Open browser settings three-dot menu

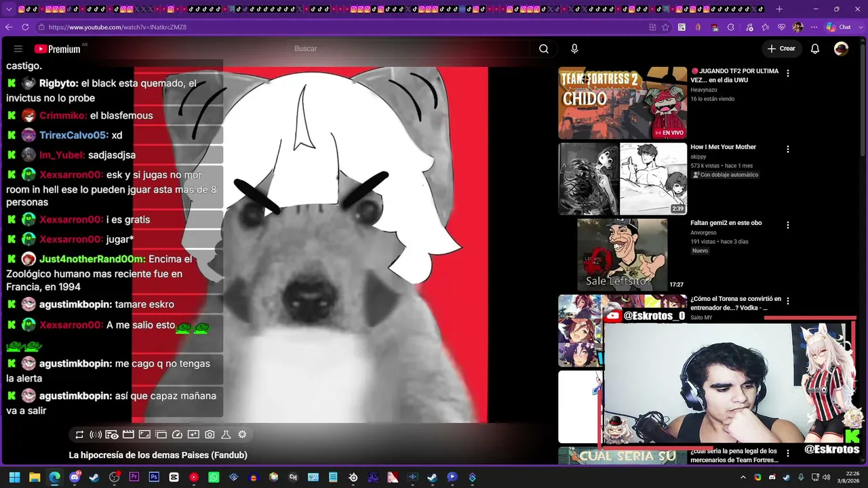[814, 27]
